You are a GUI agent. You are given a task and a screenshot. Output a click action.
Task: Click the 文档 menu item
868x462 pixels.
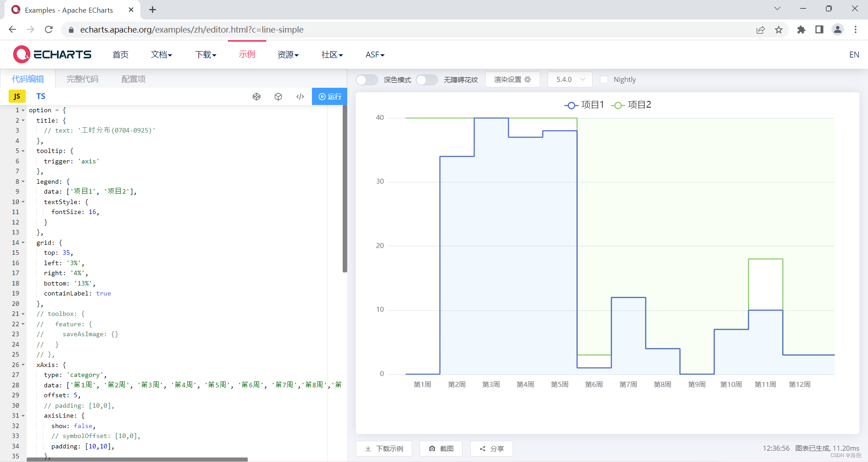tap(161, 54)
